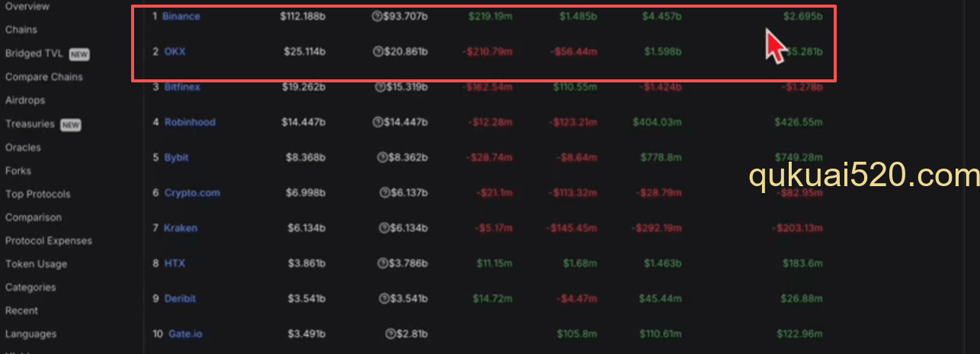Follow the Bitfinex link
This screenshot has height=354, width=980.
(x=182, y=87)
